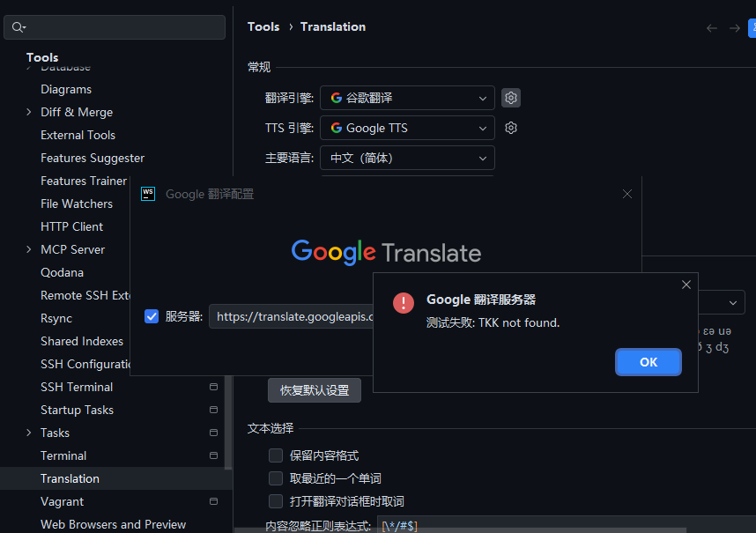Select the Translation tree item

click(x=115, y=478)
